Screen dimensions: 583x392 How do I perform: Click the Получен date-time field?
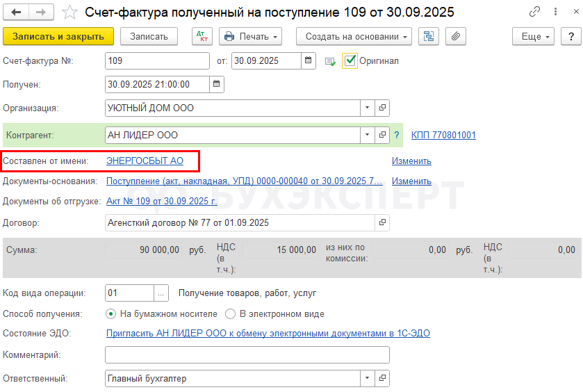157,84
